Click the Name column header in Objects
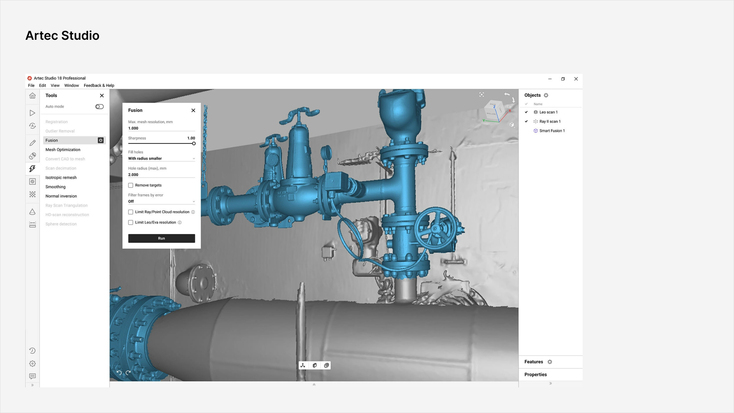The image size is (734, 413). click(538, 104)
